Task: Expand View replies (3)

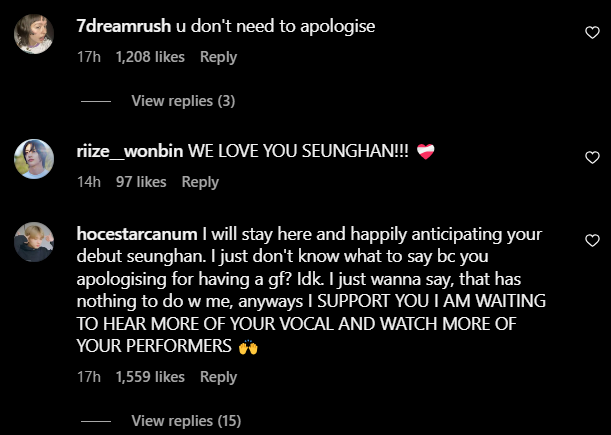Action: (183, 101)
